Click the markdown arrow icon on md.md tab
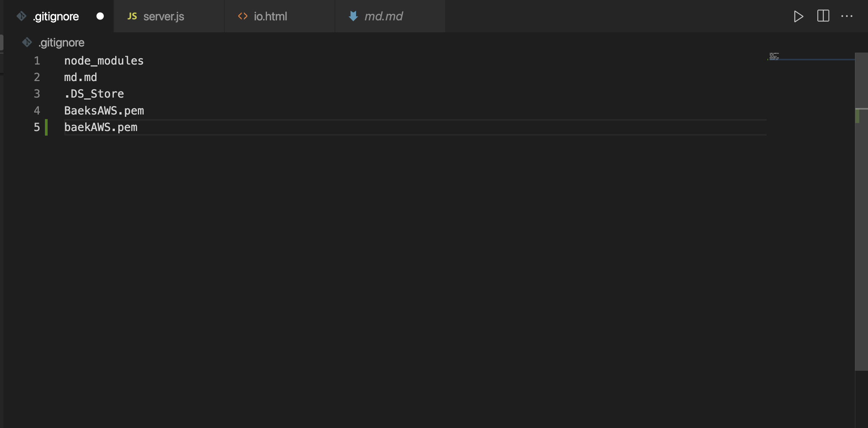The image size is (868, 428). tap(353, 16)
